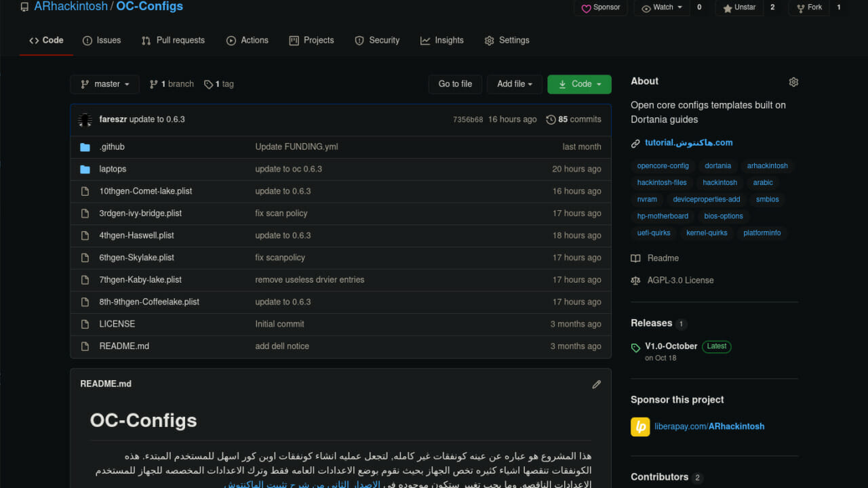Open the Insights tab

pyautogui.click(x=441, y=41)
